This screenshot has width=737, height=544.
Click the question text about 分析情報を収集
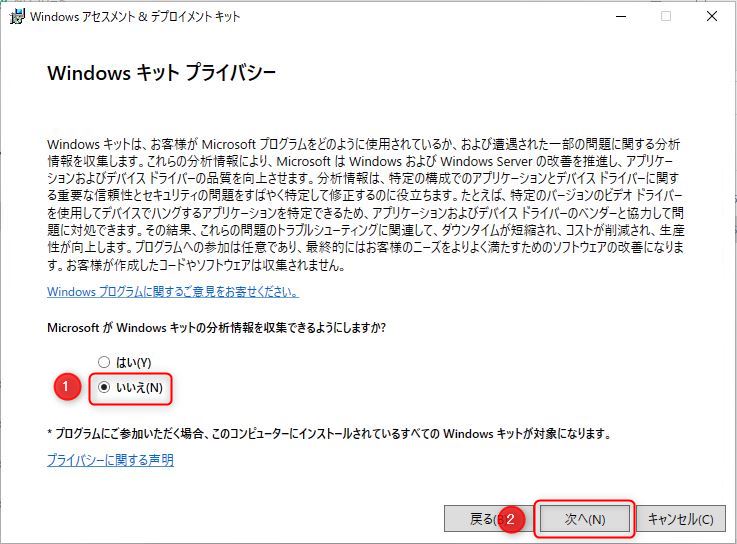click(x=216, y=327)
